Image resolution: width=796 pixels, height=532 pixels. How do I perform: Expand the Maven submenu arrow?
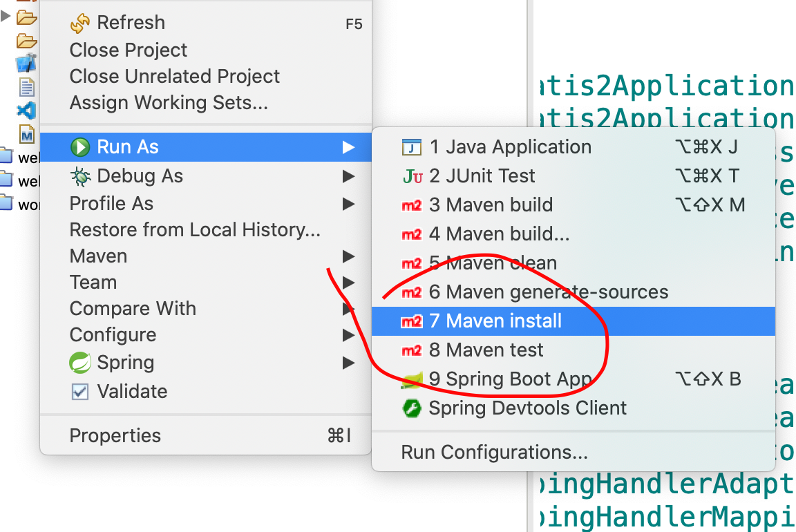[x=348, y=256]
